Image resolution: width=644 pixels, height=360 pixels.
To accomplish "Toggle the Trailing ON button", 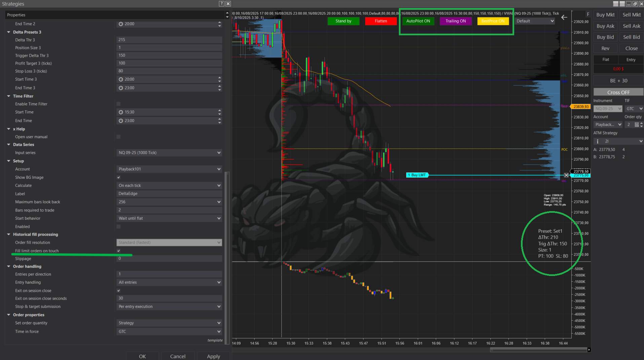I will (456, 21).
